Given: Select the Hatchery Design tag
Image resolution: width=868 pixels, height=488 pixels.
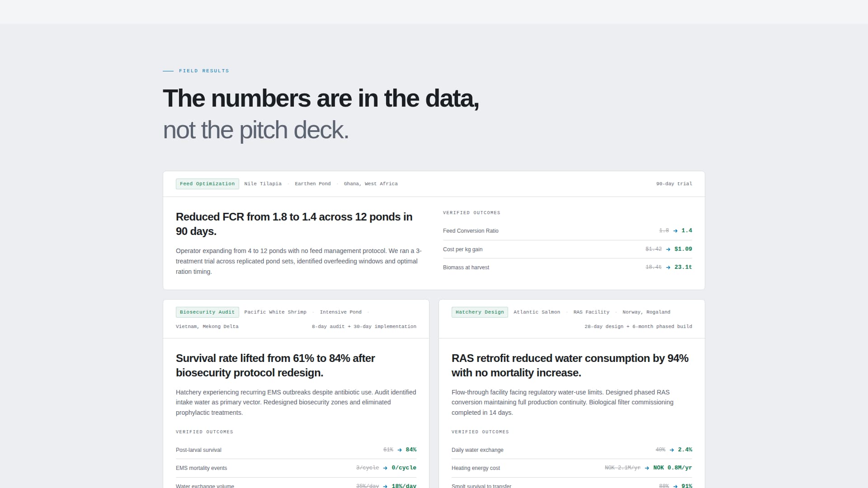Looking at the screenshot, I should point(480,312).
